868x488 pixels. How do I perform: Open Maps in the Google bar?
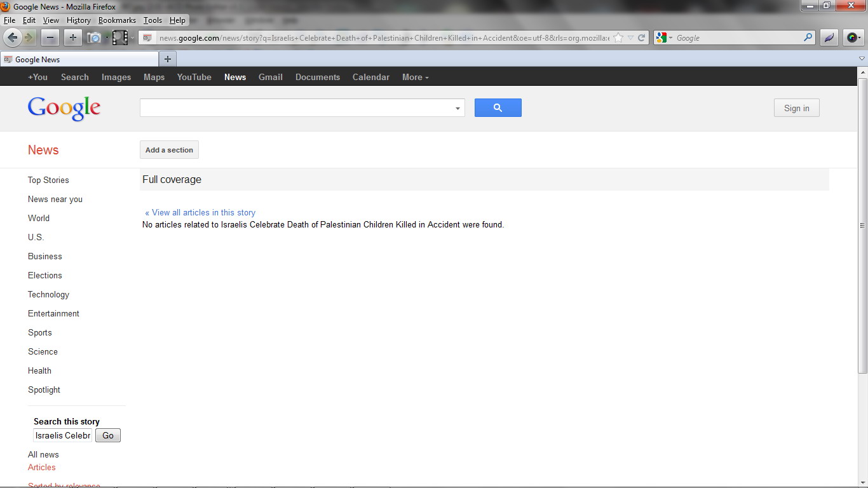click(154, 77)
